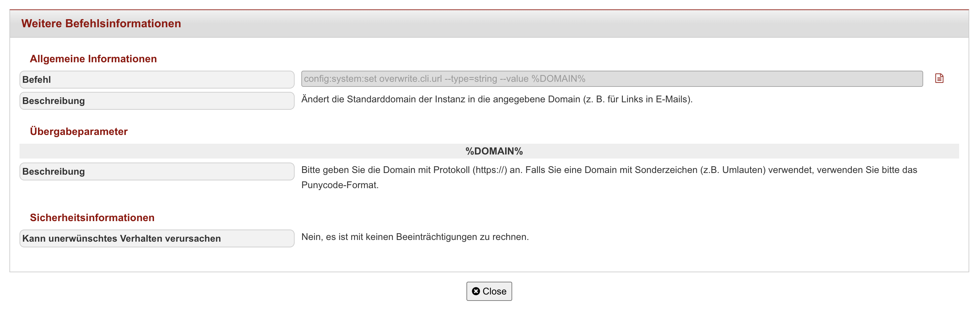The width and height of the screenshot is (980, 313).
Task: Click the Close button
Action: point(489,291)
